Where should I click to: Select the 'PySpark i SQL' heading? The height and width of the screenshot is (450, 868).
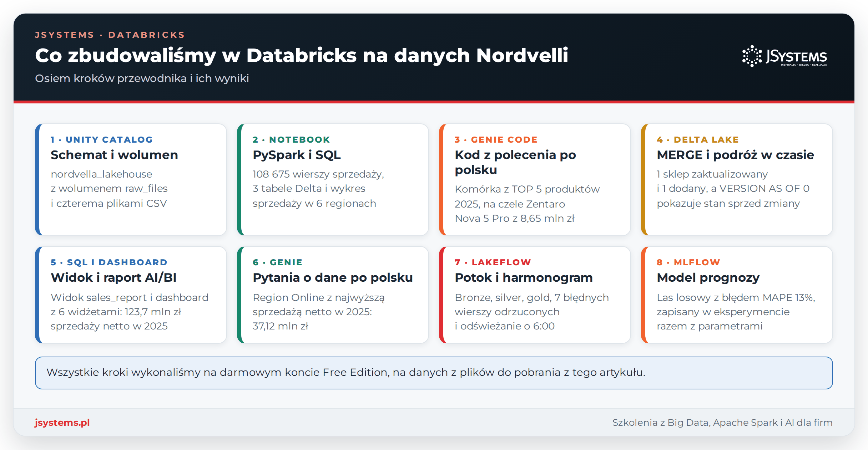[297, 155]
